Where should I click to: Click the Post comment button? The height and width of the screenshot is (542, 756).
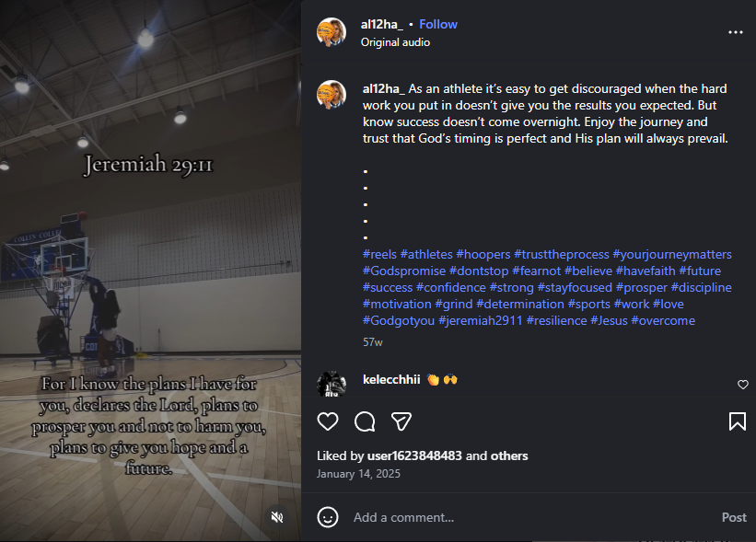734,517
